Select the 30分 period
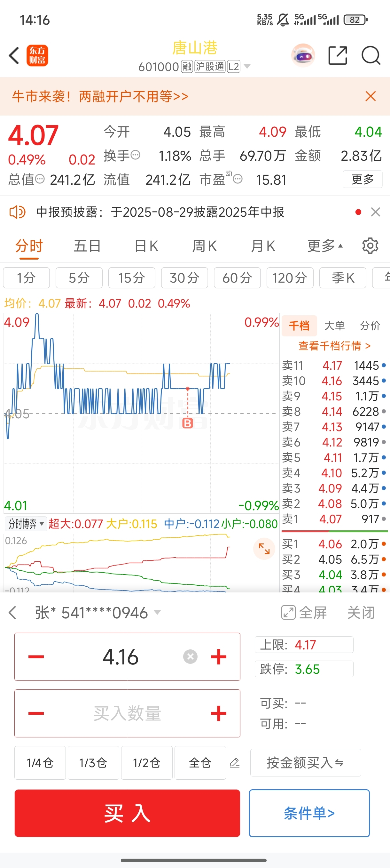The image size is (390, 868). (x=184, y=278)
